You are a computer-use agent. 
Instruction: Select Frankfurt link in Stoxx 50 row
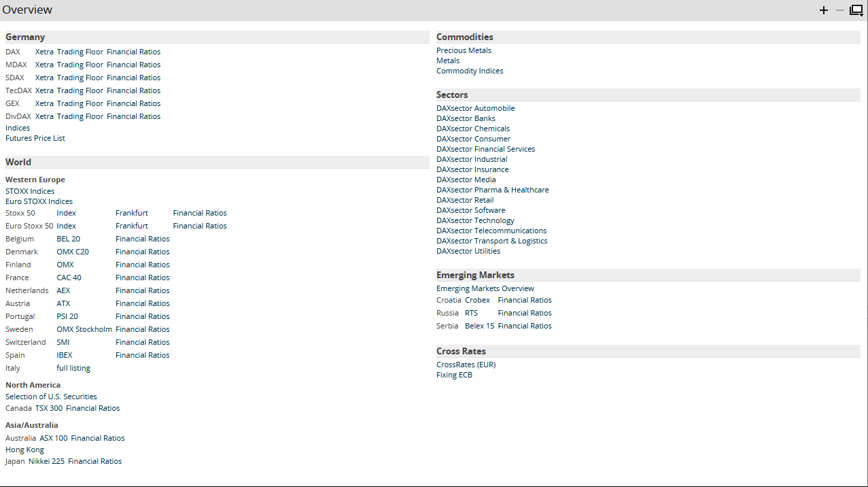pyautogui.click(x=131, y=213)
